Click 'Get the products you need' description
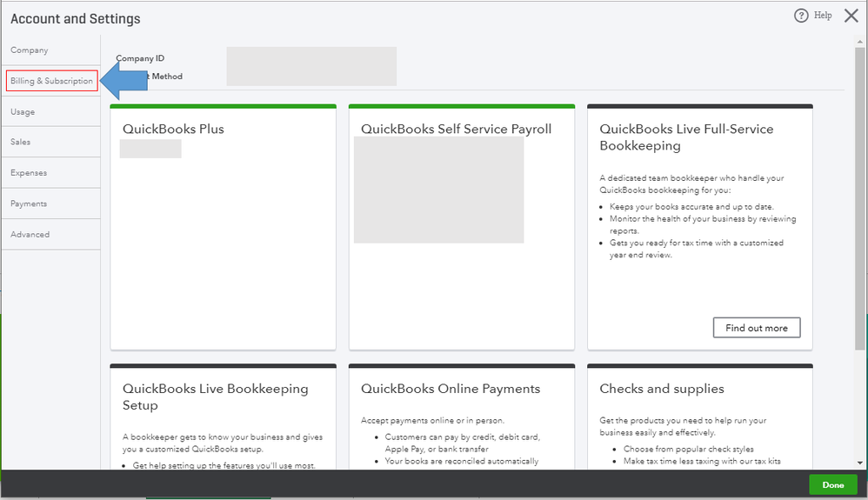The image size is (868, 500). 683,426
